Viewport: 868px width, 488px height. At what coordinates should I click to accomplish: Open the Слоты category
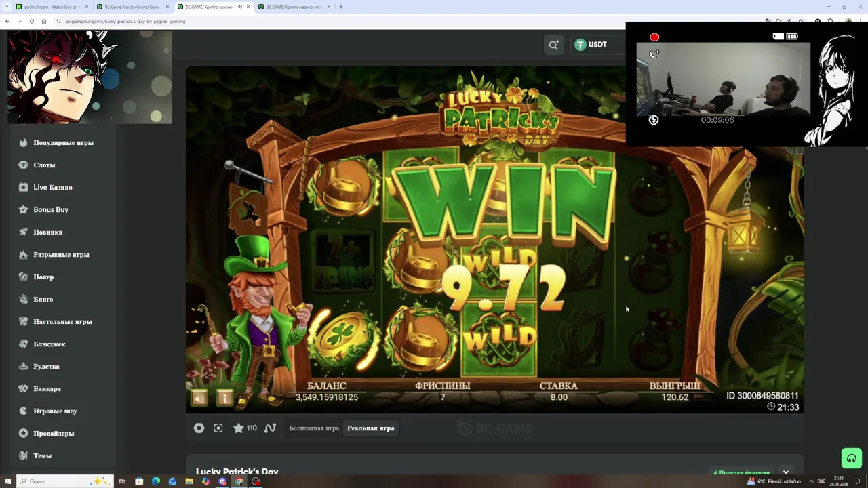[x=44, y=165]
